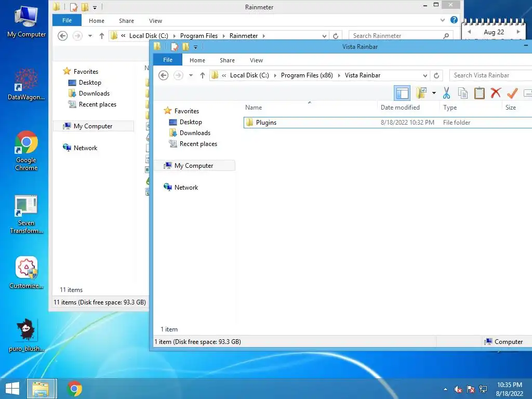Viewport: 532px width, 399px height.
Task: Delete the item using red X icon
Action: (x=496, y=92)
